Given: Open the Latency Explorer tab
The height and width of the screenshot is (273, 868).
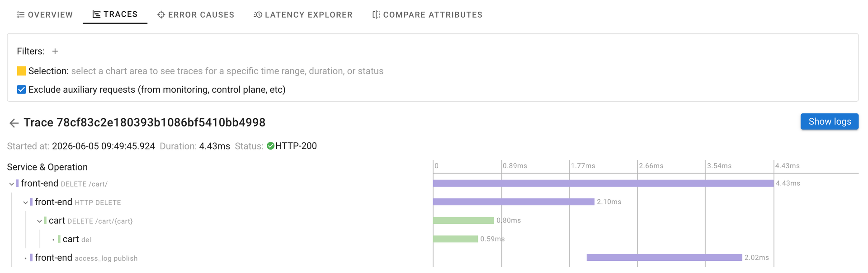Looking at the screenshot, I should [x=303, y=15].
